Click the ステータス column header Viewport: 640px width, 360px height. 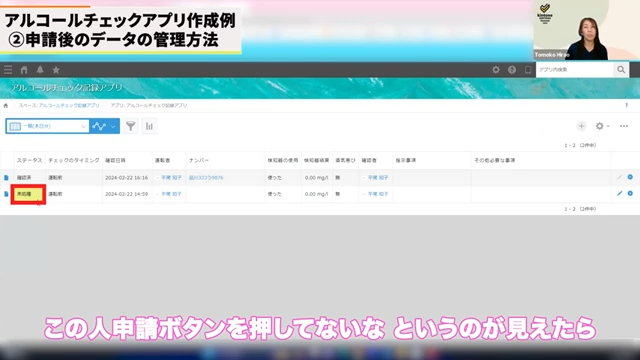[29, 160]
